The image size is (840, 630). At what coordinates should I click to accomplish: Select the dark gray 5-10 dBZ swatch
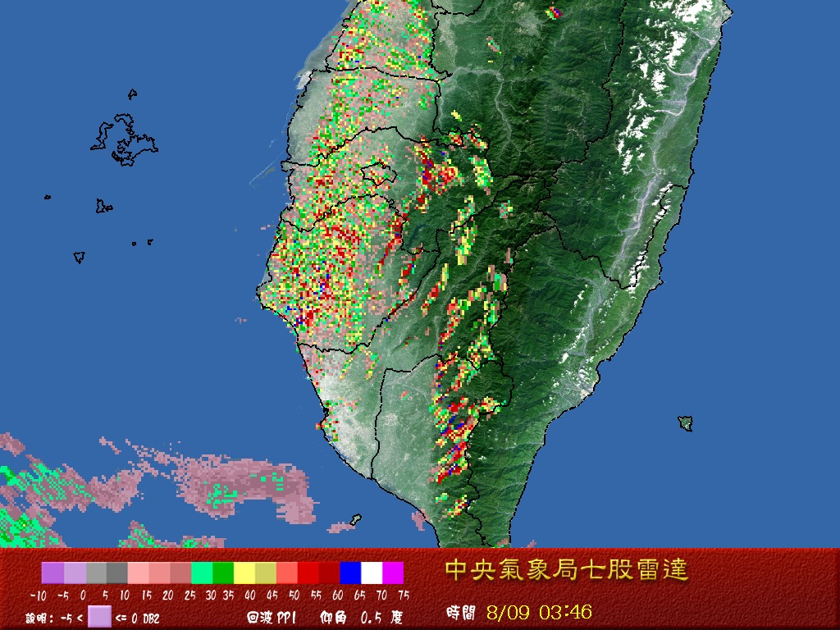pyautogui.click(x=116, y=573)
